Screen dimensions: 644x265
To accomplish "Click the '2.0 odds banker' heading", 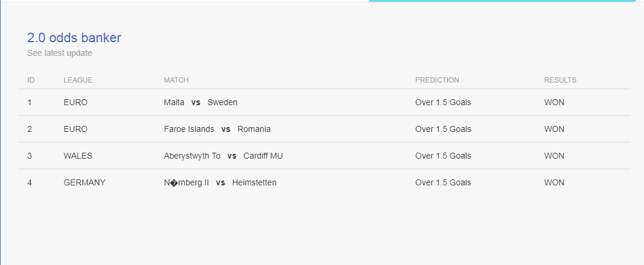I will click(74, 38).
